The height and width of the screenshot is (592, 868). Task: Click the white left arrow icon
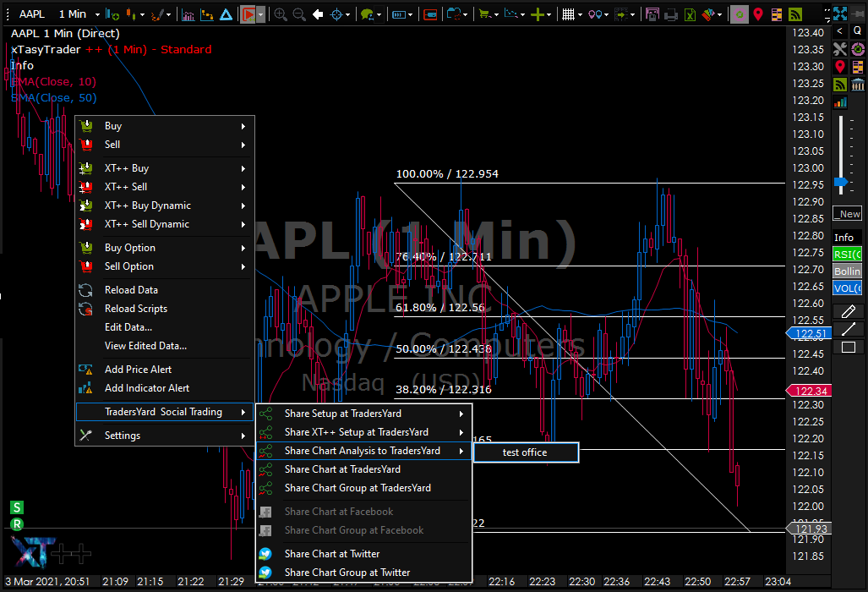pyautogui.click(x=318, y=14)
